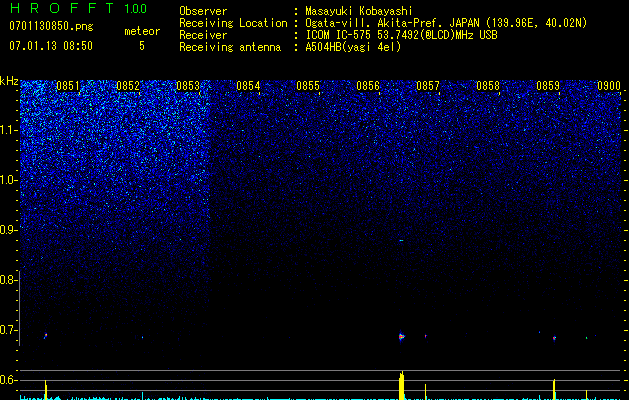Click the Receiving Location label
Screen dimensions: 629x400
(x=233, y=23)
